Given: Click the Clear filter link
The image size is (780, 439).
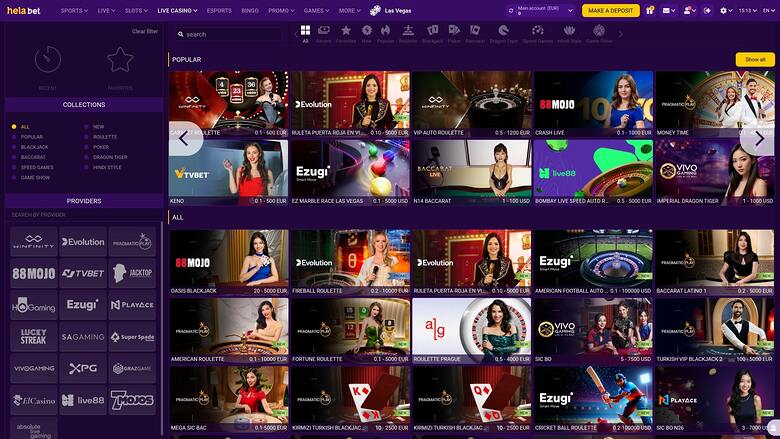Looking at the screenshot, I should (x=145, y=31).
